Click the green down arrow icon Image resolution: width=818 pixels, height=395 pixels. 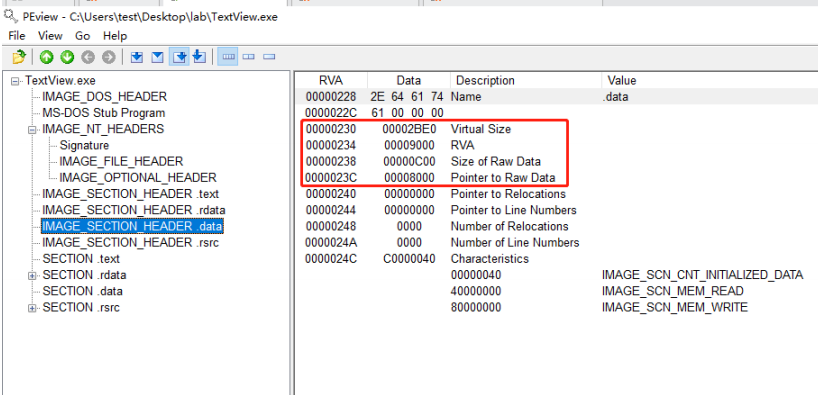67,57
